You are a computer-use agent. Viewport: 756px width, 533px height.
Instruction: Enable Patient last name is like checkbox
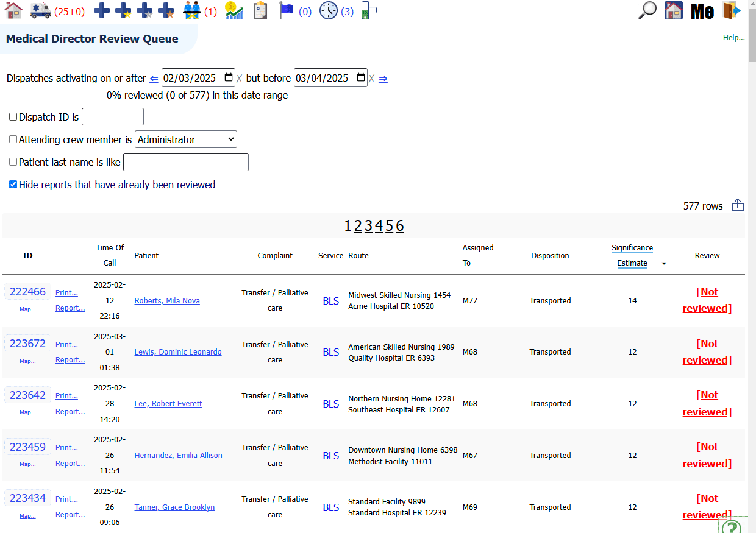tap(13, 162)
